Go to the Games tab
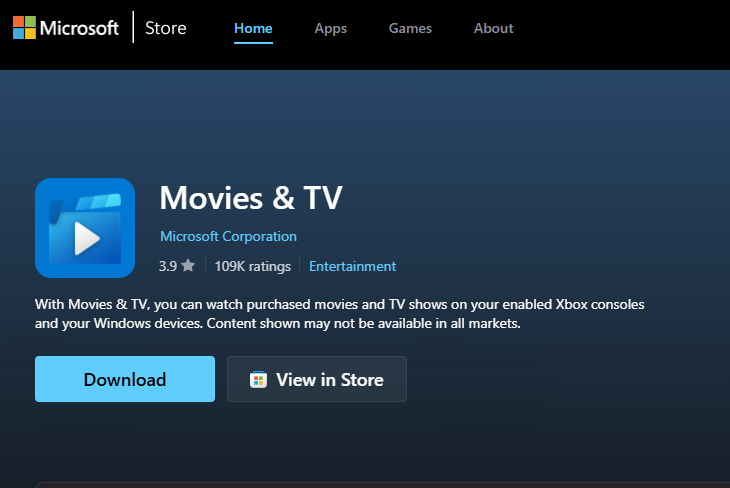Viewport: 730px width, 488px height. [411, 28]
